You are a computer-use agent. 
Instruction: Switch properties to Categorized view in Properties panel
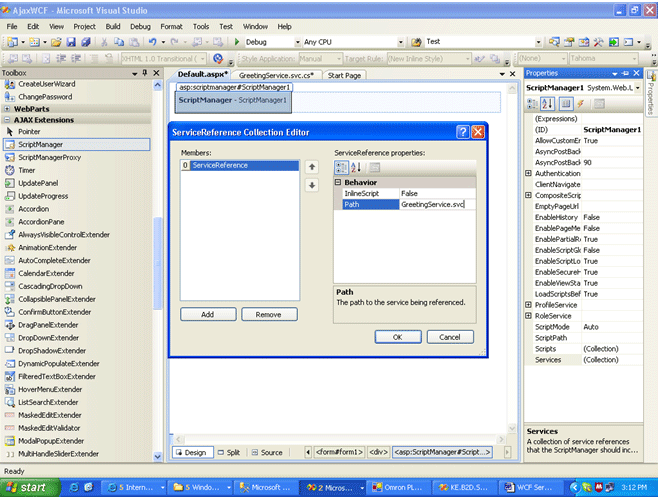click(x=532, y=104)
